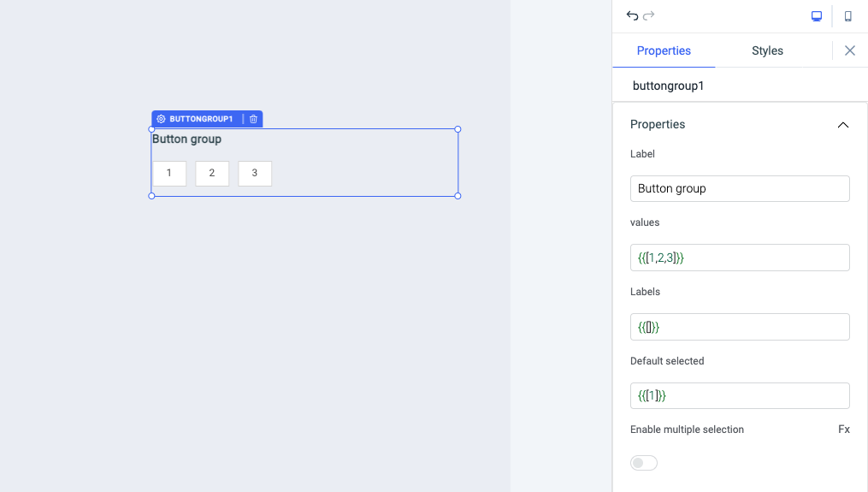Click the Fx button for multiple selection

[844, 430]
